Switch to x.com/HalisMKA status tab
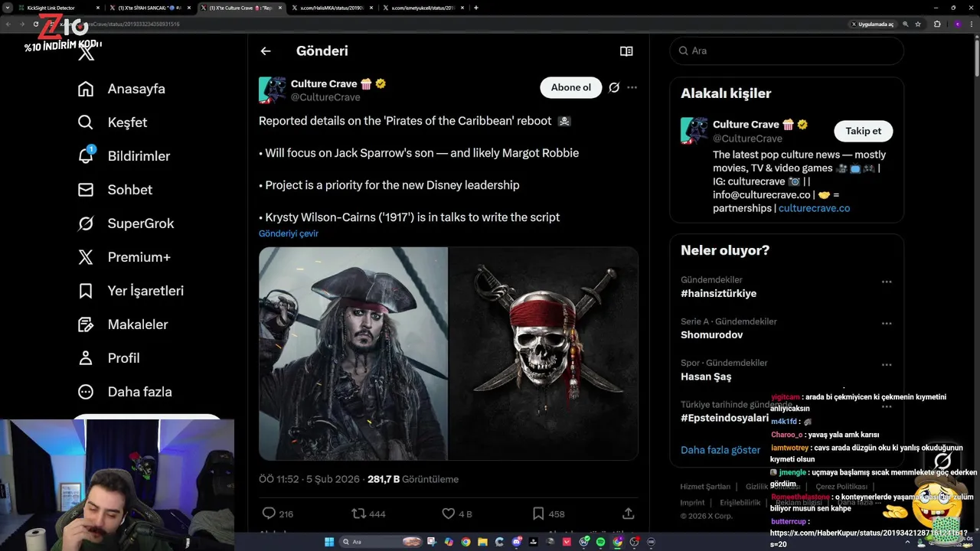 click(x=332, y=8)
